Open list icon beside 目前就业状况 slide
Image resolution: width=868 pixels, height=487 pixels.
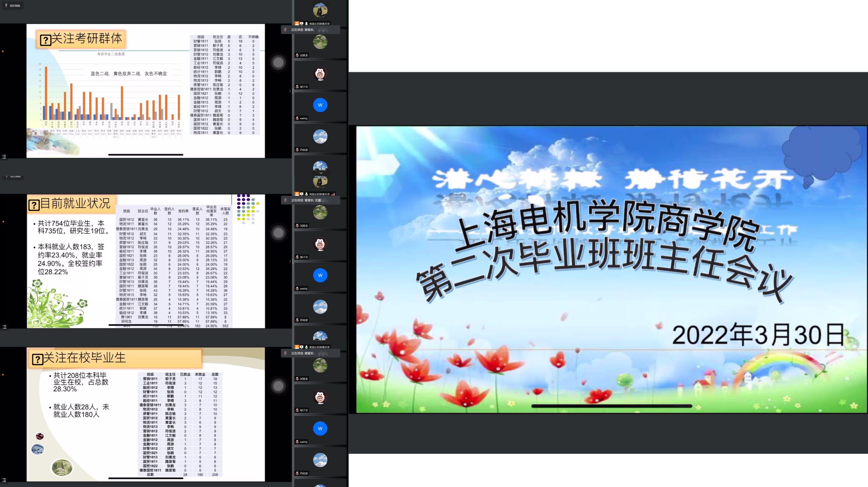coord(4,327)
